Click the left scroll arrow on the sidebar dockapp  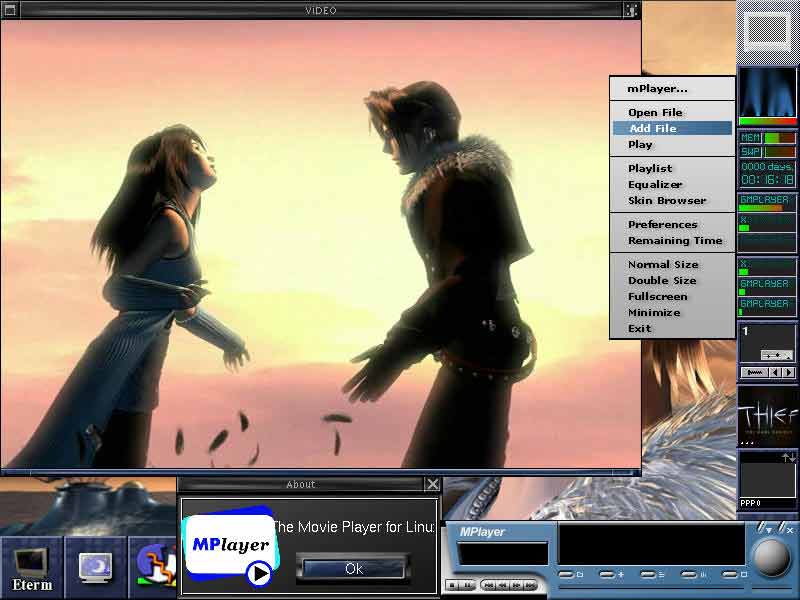(x=775, y=372)
